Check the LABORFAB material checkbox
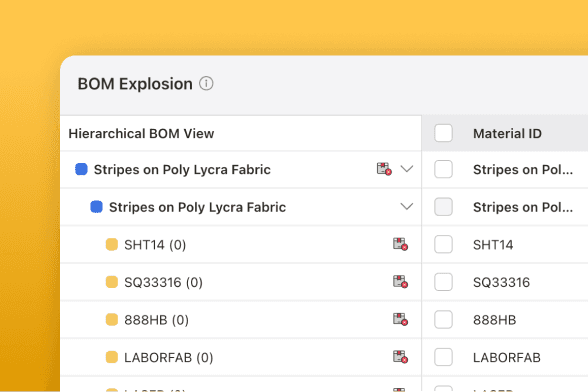 [x=443, y=357]
